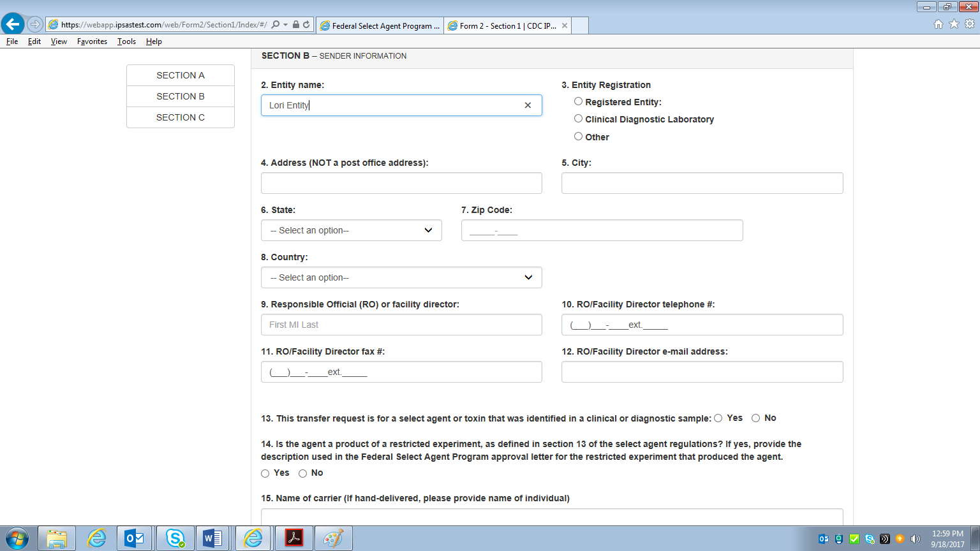This screenshot has width=980, height=551.
Task: Open the clock showing 12:59 PM
Action: (947, 539)
